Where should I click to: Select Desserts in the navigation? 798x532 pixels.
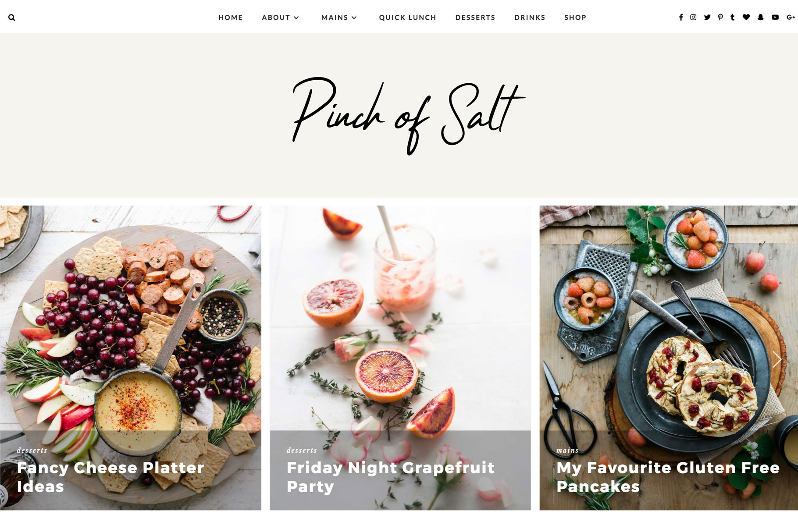(x=475, y=18)
